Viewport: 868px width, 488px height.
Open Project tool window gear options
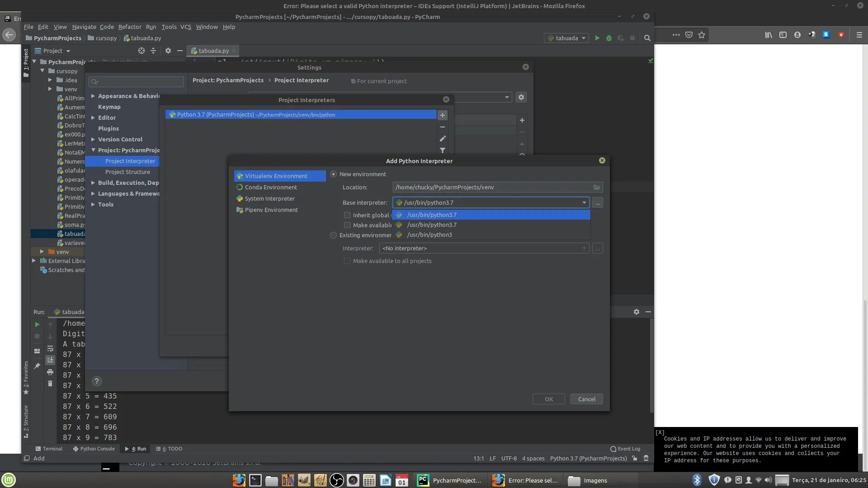168,51
